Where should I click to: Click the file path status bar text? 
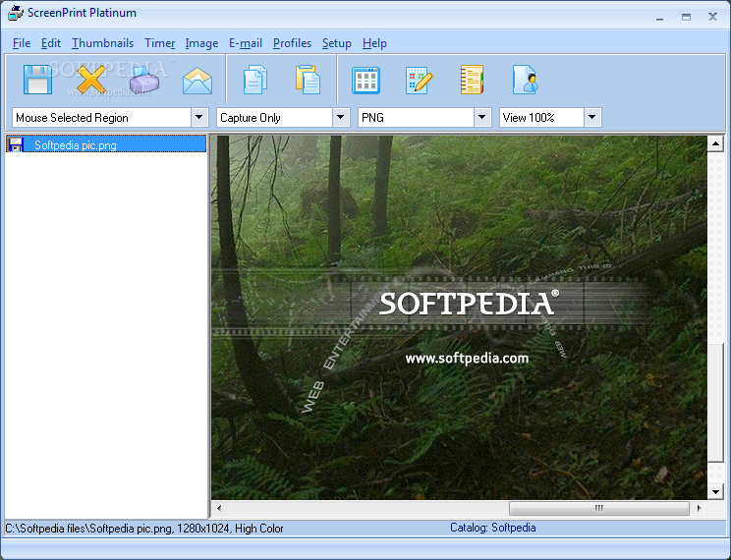[144, 529]
